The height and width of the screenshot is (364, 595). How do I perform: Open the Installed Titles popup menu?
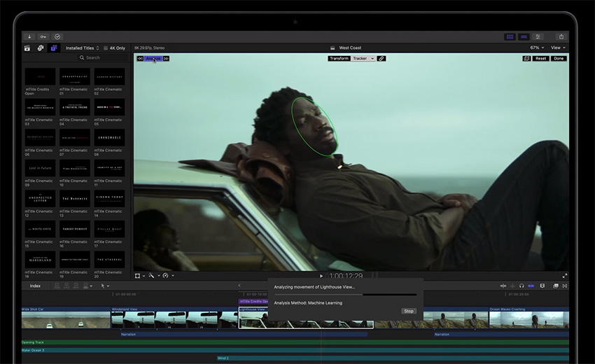(x=83, y=48)
